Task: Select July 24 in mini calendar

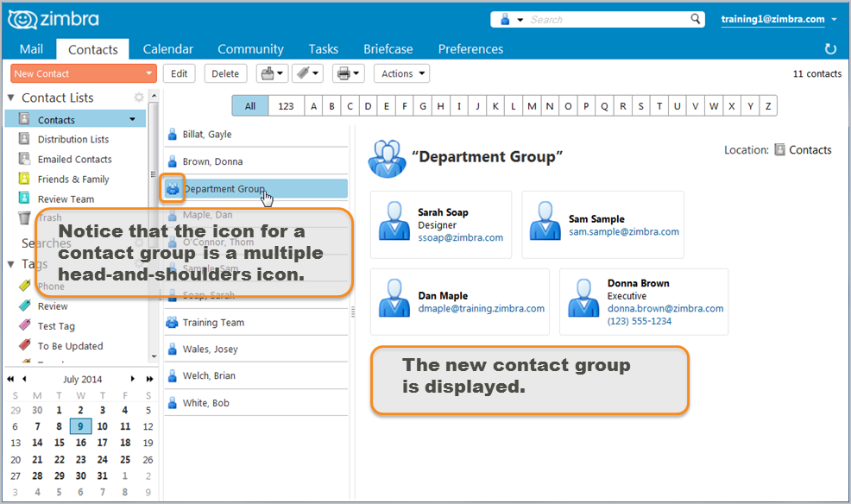Action: click(103, 459)
